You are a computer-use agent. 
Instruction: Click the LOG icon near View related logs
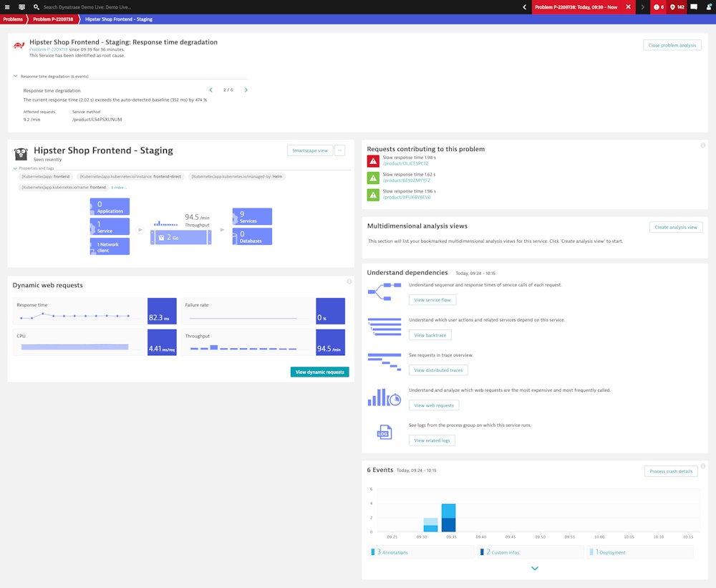click(384, 432)
